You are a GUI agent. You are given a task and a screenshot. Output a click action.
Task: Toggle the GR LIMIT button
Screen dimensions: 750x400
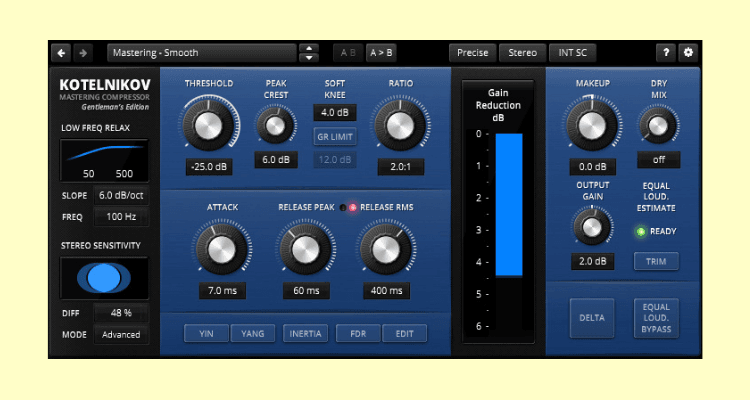[x=335, y=137]
